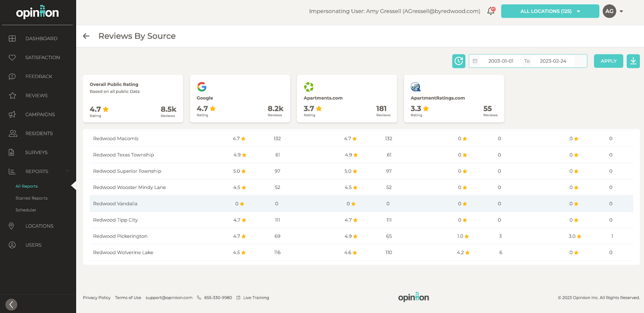Click the calendar icon in the date range field
Viewport: 644px width, 313px height.
pos(475,61)
